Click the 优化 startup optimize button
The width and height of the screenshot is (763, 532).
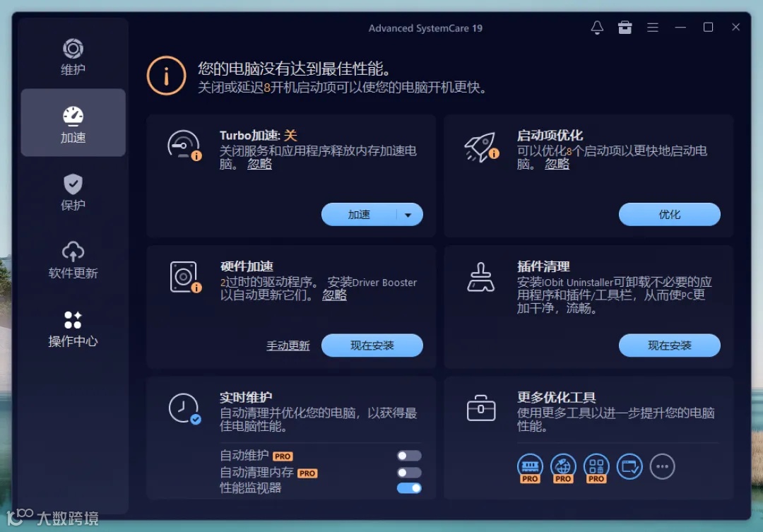(669, 215)
